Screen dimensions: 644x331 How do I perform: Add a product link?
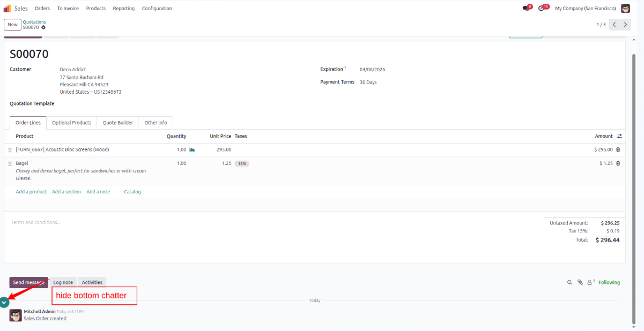(31, 192)
